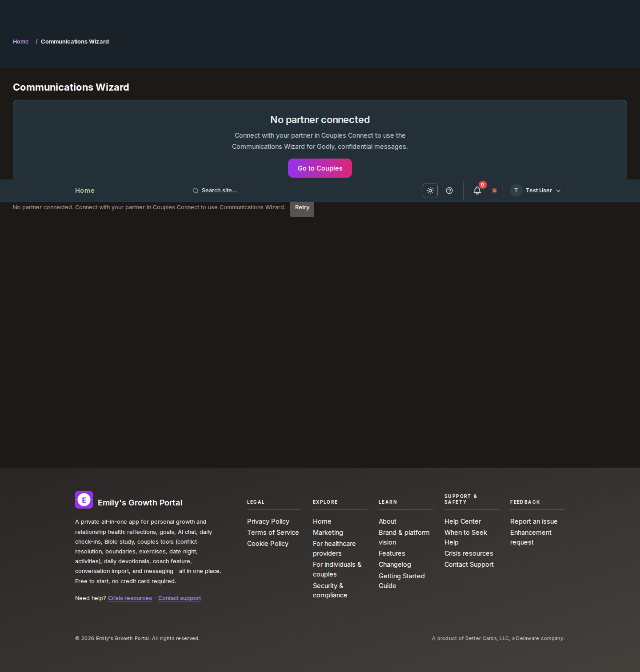Click the notification badge showing 9
The image size is (640, 672).
[482, 185]
